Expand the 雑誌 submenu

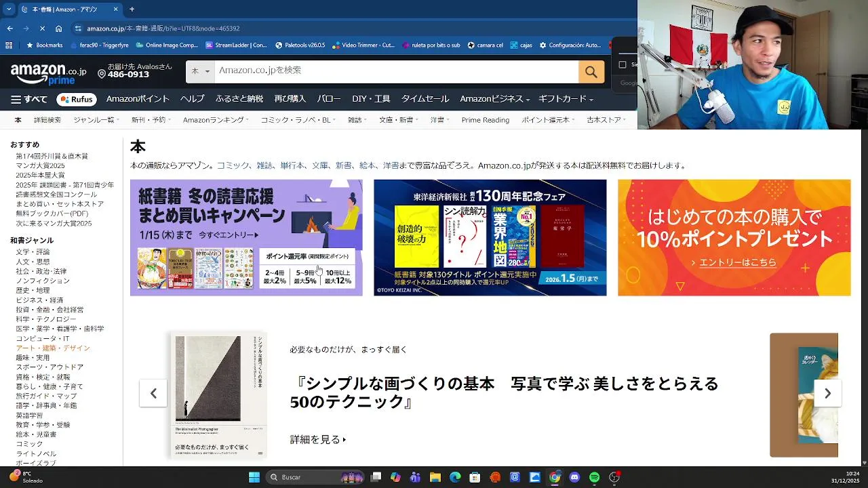[357, 120]
